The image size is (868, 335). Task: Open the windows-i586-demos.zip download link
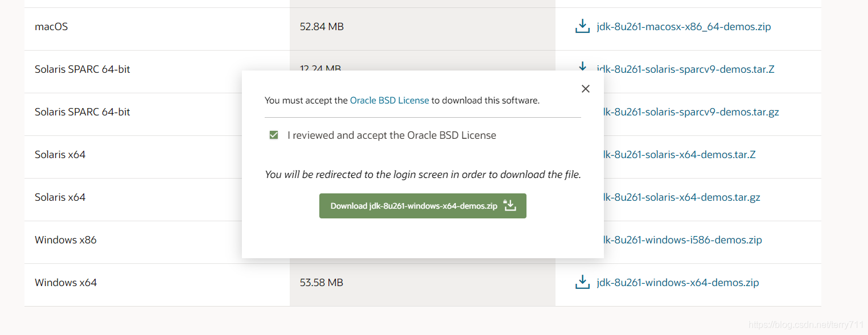682,240
